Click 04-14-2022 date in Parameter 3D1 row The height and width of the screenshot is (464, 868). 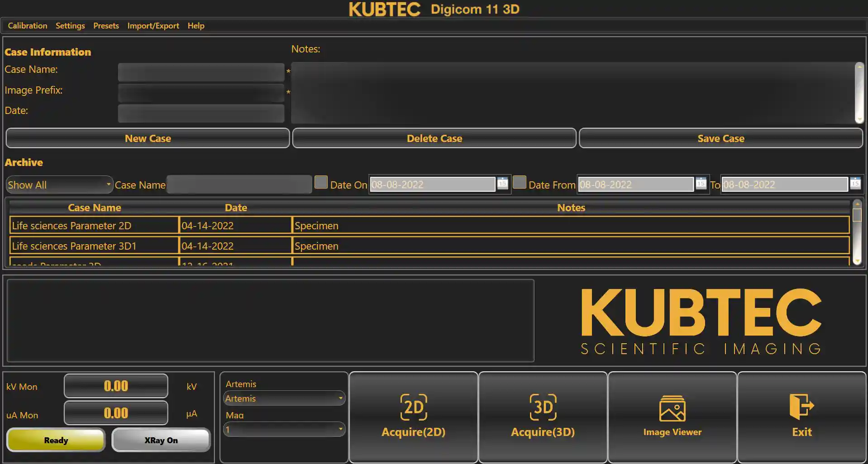pyautogui.click(x=235, y=246)
